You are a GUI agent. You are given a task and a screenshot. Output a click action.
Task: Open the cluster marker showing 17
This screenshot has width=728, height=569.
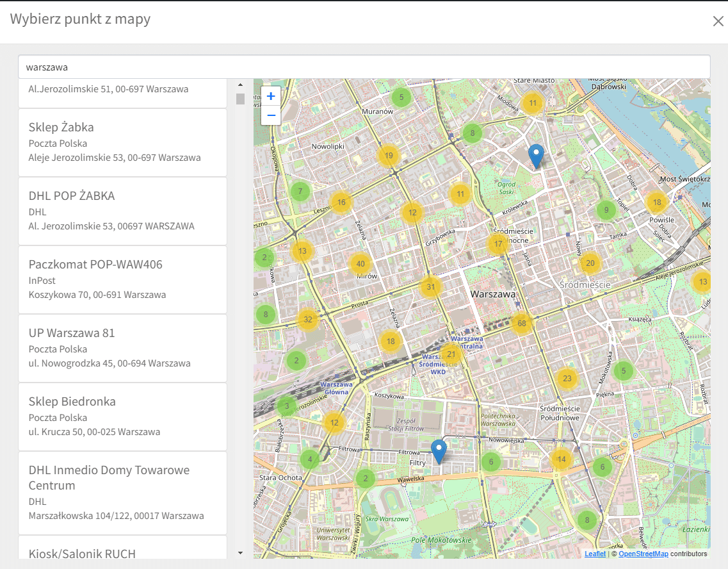point(498,243)
